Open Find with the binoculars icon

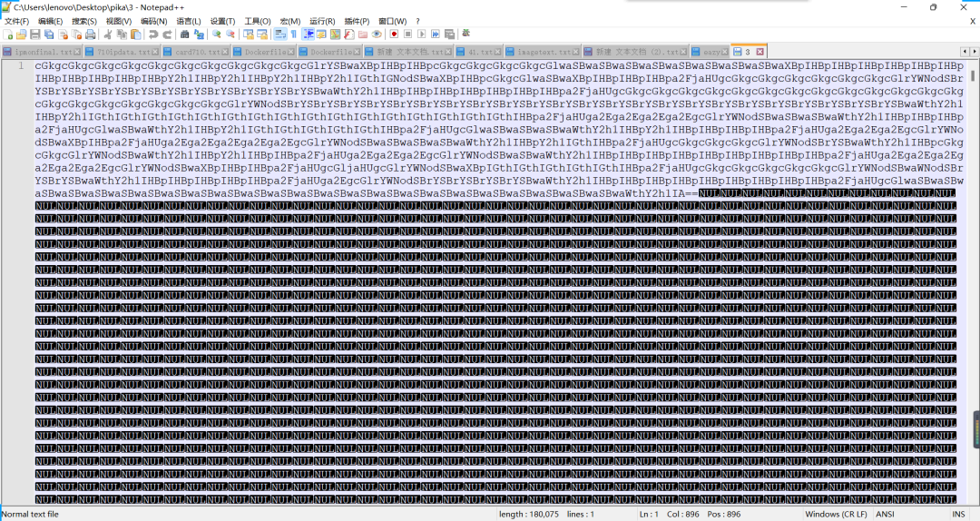point(185,34)
